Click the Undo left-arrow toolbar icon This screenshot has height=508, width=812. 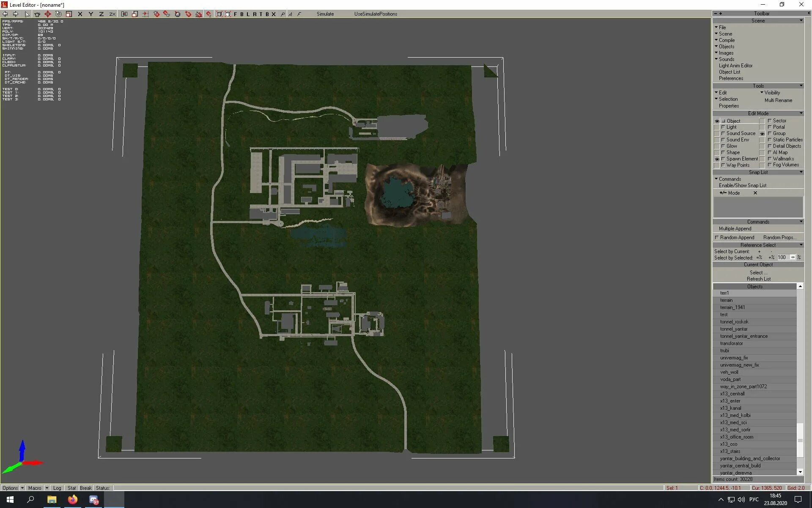tap(5, 14)
